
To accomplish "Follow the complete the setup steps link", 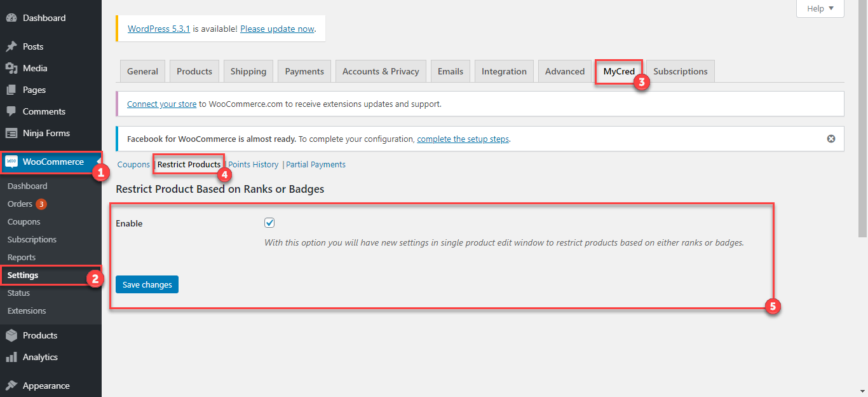I will (x=463, y=139).
